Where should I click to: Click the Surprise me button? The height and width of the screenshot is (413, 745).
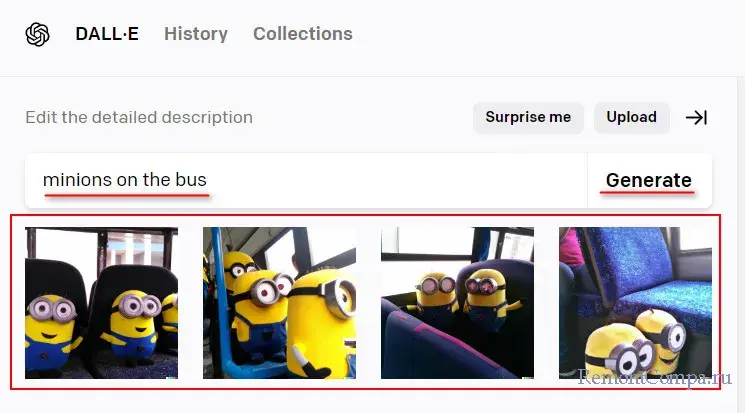click(528, 117)
